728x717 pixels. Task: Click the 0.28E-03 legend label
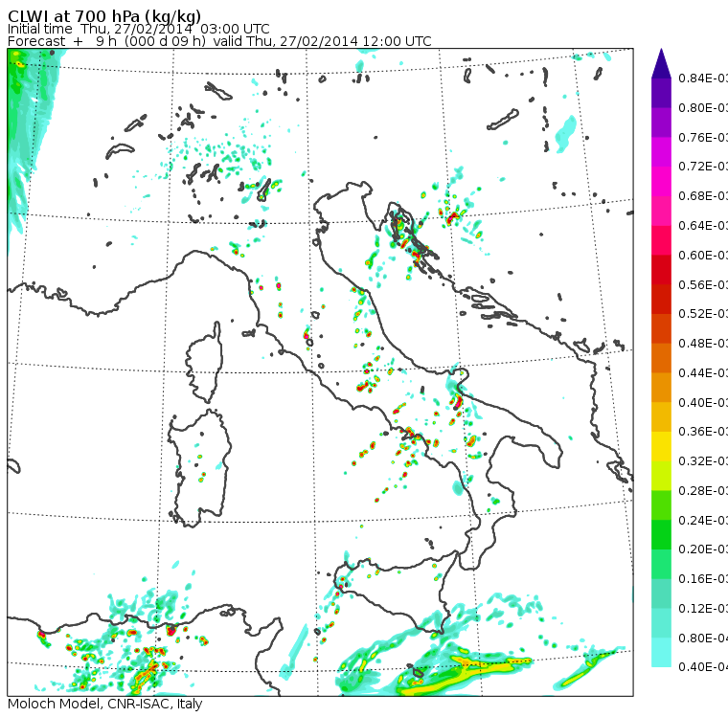click(x=703, y=490)
